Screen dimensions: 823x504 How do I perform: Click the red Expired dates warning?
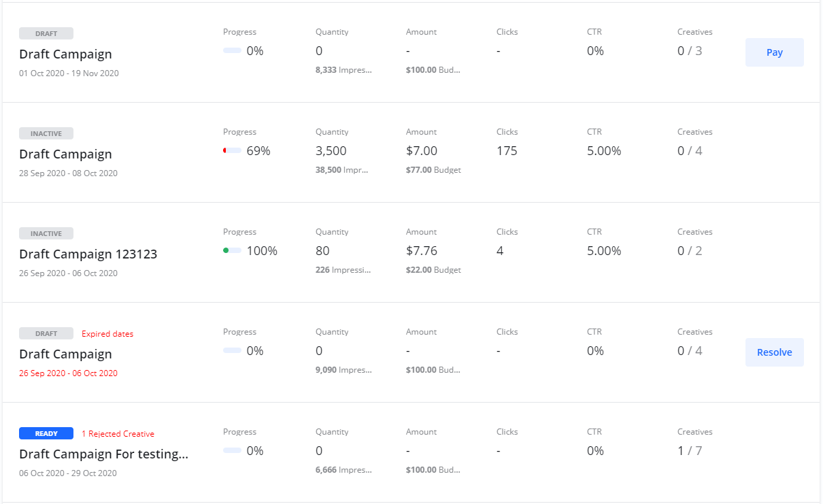click(x=107, y=334)
